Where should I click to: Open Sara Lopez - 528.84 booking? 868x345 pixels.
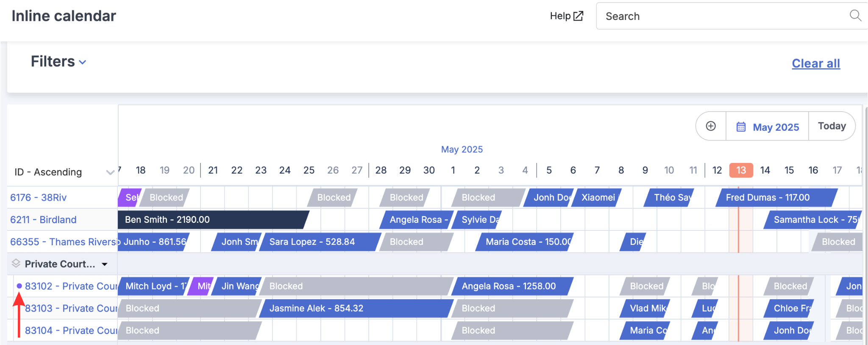(320, 241)
